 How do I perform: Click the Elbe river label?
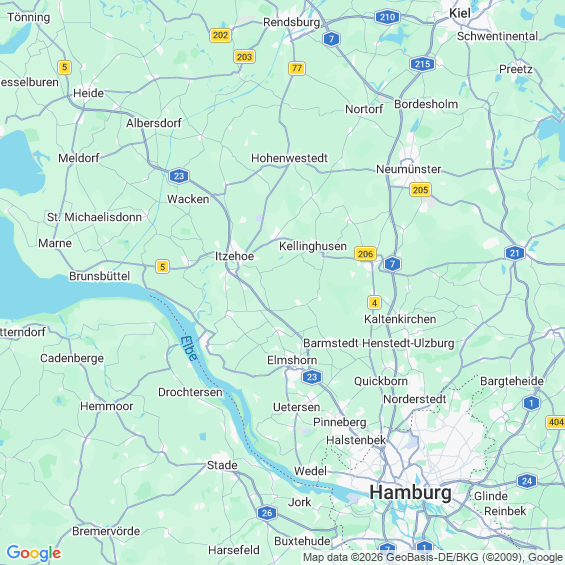pyautogui.click(x=189, y=348)
